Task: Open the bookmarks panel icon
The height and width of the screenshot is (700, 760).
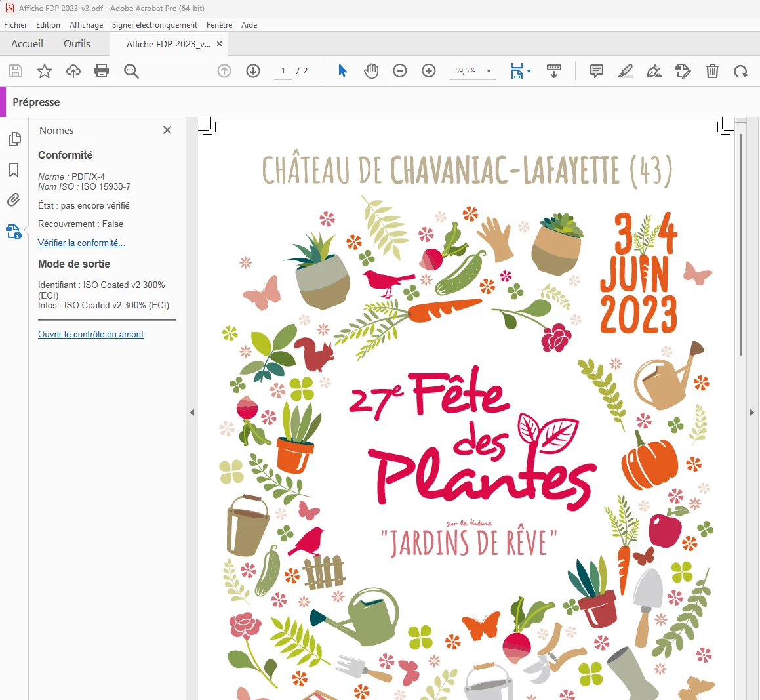Action: 14,170
